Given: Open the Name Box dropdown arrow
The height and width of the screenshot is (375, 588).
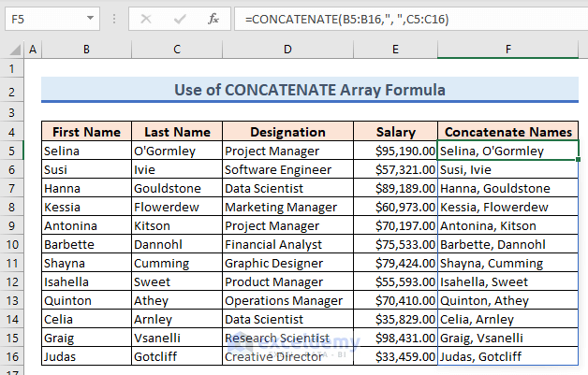Looking at the screenshot, I should tap(89, 18).
